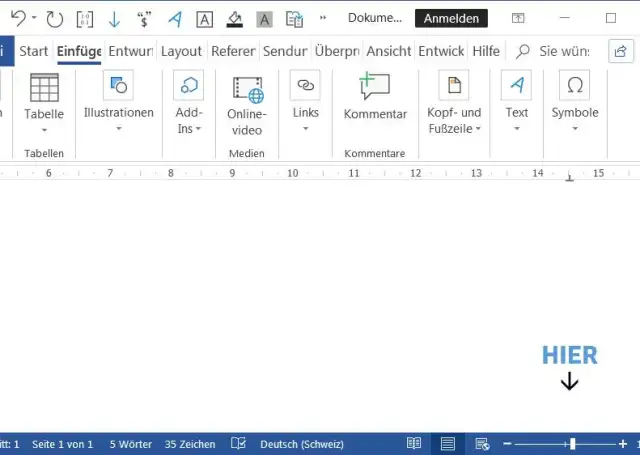Image resolution: width=640 pixels, height=455 pixels.
Task: Insert a Kommentar from the ribbon
Action: [374, 99]
